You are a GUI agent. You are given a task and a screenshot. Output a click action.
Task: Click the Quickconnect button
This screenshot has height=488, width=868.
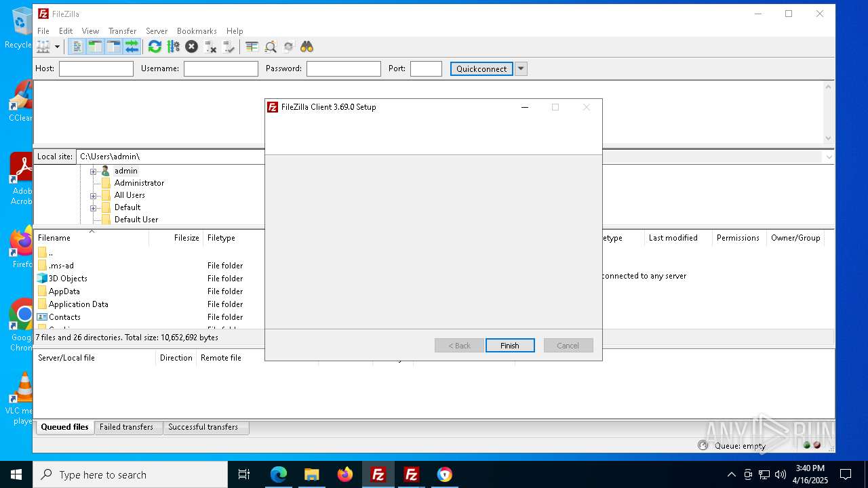[x=481, y=68]
